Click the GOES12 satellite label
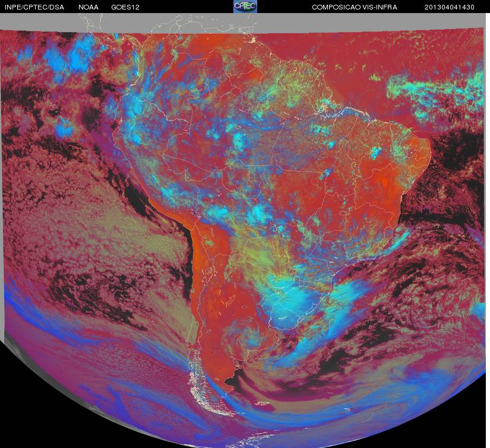 pyautogui.click(x=125, y=7)
